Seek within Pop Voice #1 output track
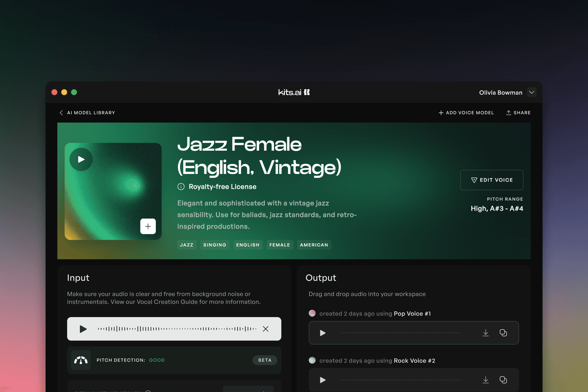 pyautogui.click(x=401, y=333)
